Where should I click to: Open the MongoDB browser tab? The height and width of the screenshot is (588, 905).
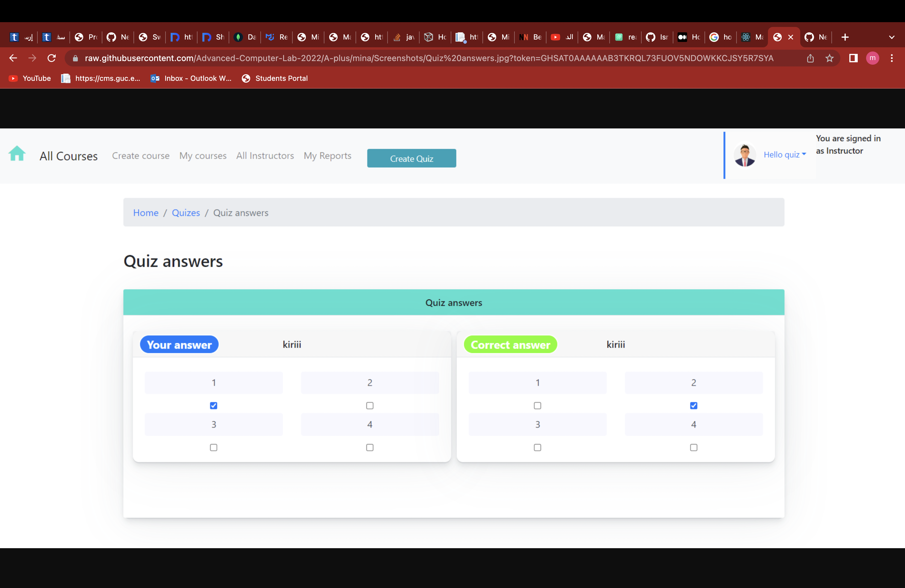[x=245, y=37]
